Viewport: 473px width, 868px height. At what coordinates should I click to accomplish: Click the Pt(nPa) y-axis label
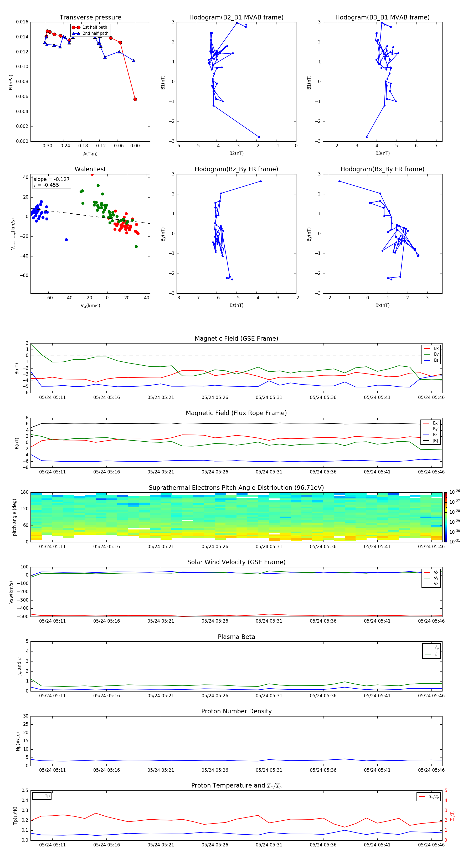tap(11, 82)
